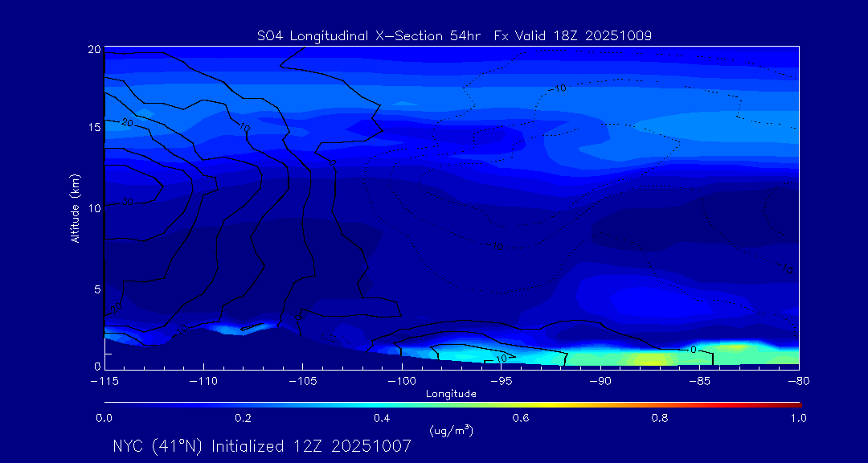Select the altitude axis tick '10'

point(94,207)
